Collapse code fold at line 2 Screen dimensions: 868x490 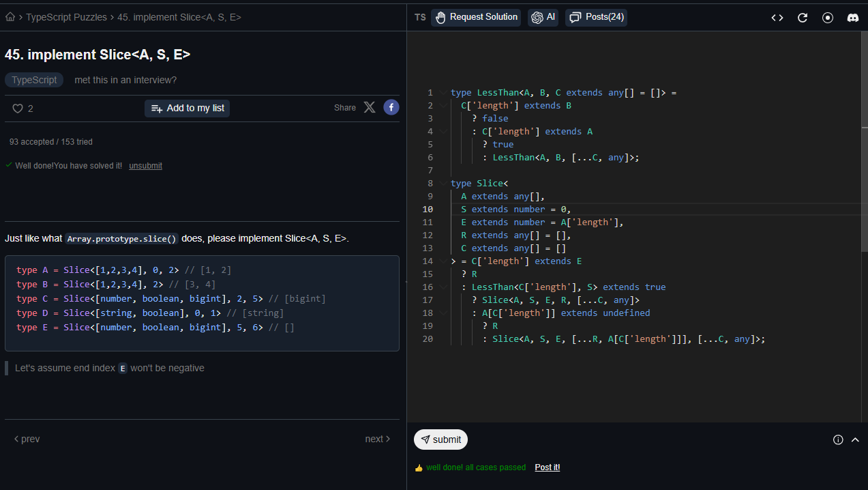pos(443,105)
